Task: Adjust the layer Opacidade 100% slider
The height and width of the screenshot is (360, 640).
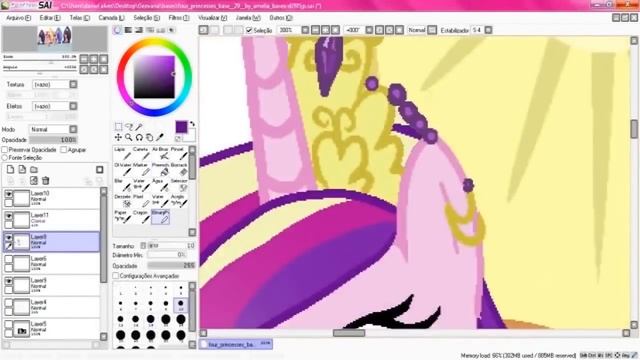Action: 53,140
